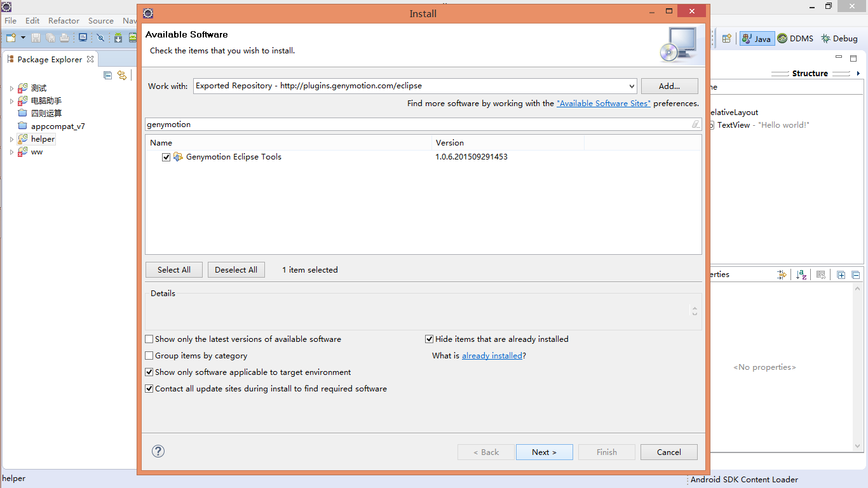This screenshot has width=868, height=488.
Task: Toggle Contact all update sites checkbox
Action: coord(149,389)
